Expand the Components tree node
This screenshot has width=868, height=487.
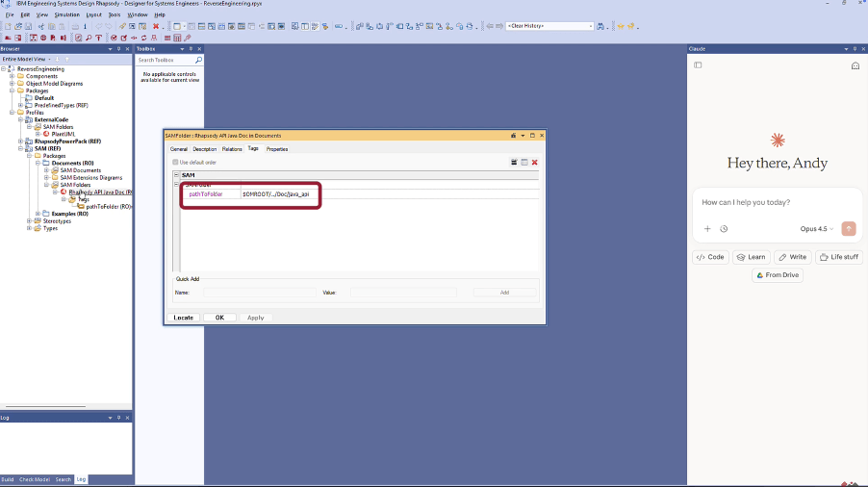coord(13,76)
